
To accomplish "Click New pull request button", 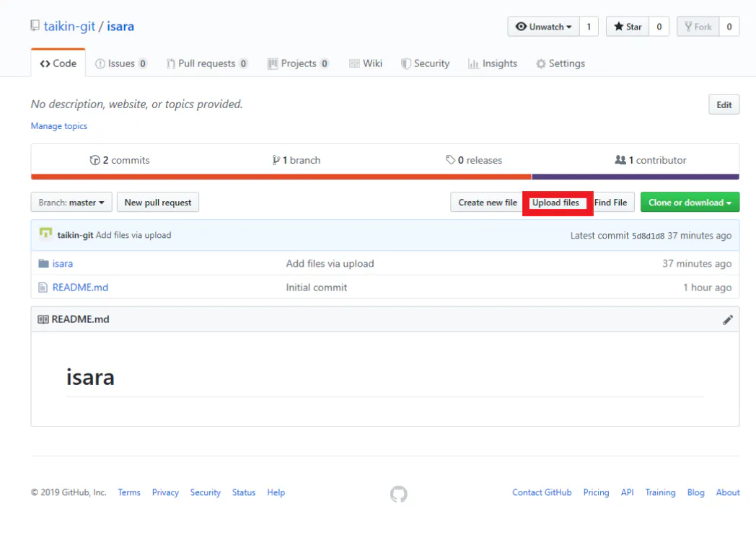I will pyautogui.click(x=158, y=203).
